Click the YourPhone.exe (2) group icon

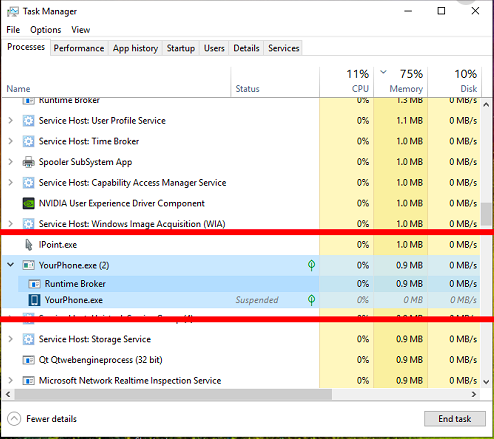(28, 265)
